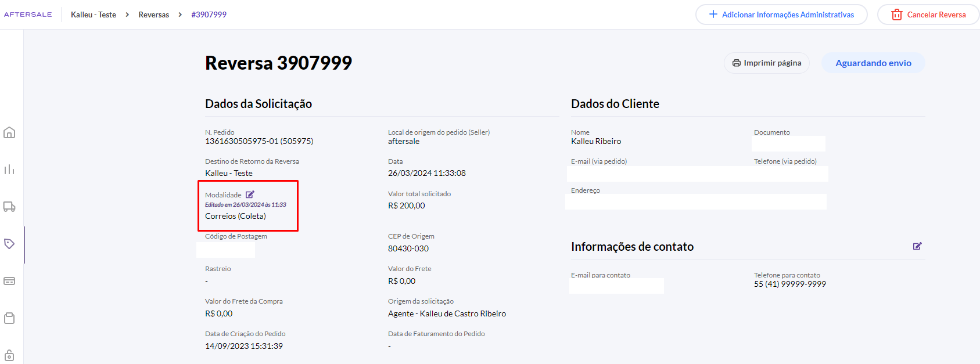
Task: Open the tag icon in sidebar
Action: coord(9,244)
